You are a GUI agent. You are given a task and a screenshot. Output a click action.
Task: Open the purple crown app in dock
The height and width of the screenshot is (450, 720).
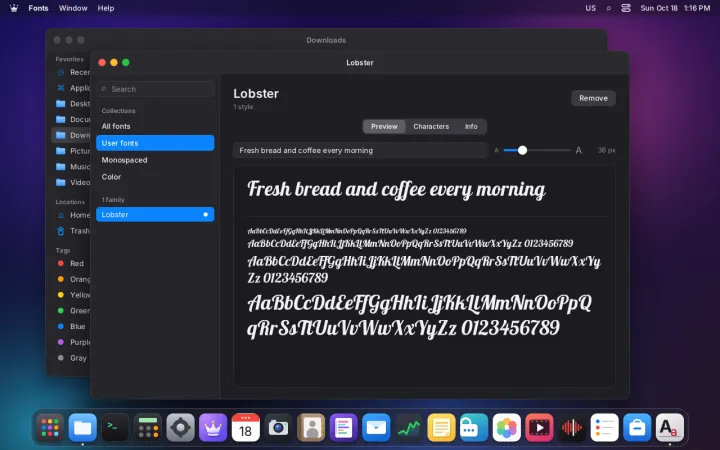[x=213, y=428]
